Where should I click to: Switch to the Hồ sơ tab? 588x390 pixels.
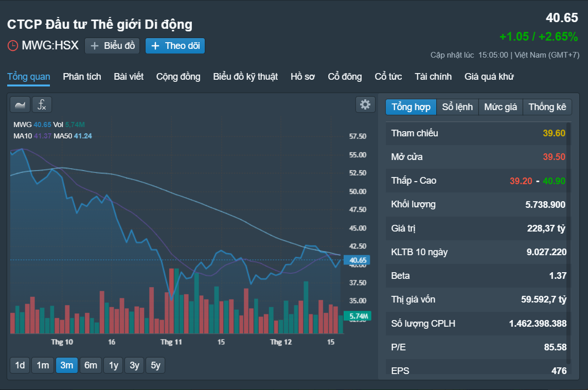(x=302, y=77)
